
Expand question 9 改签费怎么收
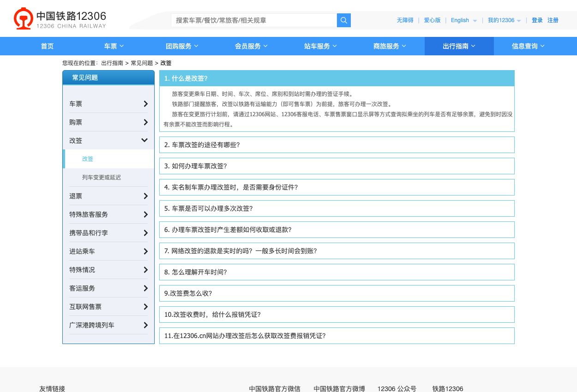(x=337, y=293)
